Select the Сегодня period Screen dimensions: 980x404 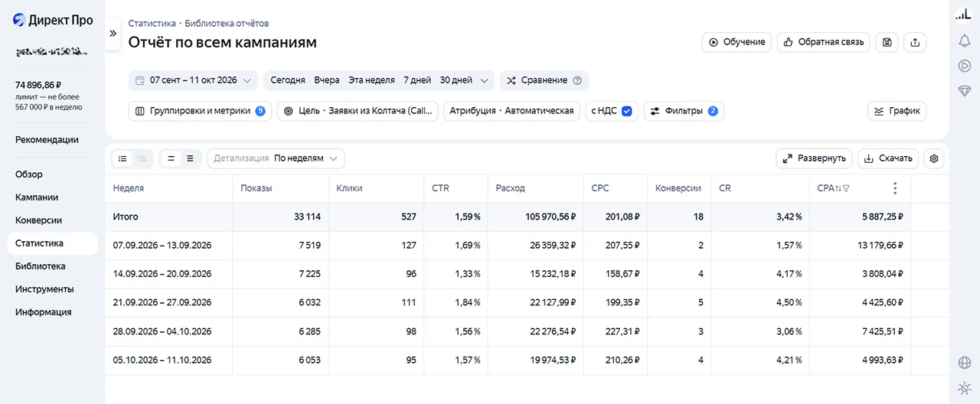[288, 80]
